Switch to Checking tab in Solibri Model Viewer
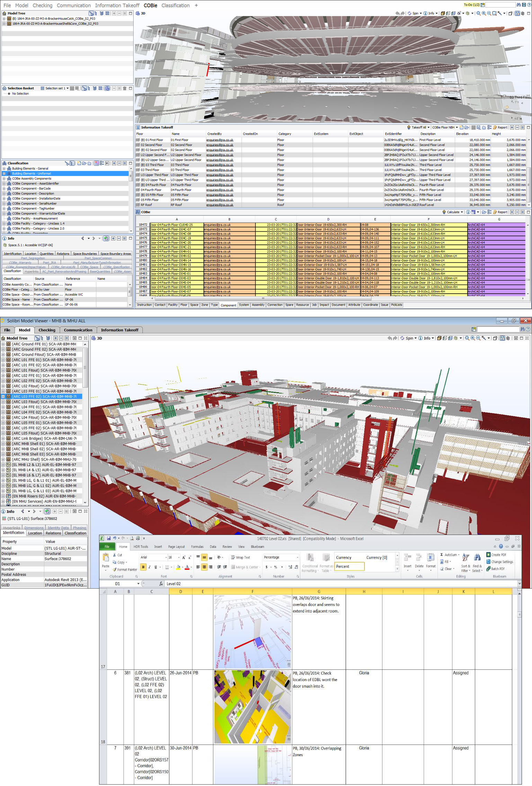Screen dimensions: 532x786 pos(47,330)
